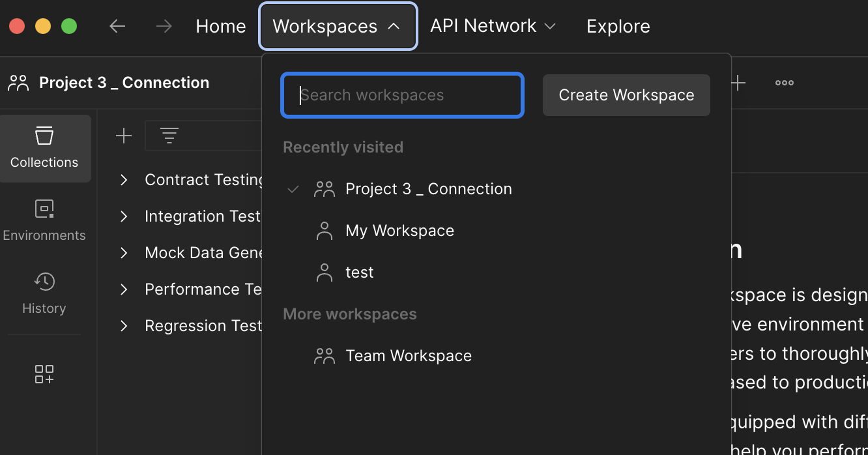The image size is (868, 455).
Task: Collapse the Workspaces dropdown menu
Action: coord(338,26)
